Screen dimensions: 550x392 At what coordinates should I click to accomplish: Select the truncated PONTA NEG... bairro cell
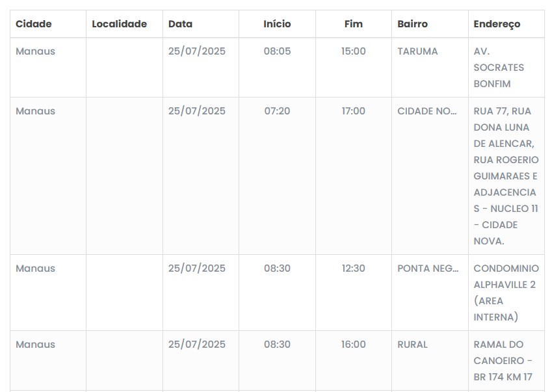pos(428,268)
